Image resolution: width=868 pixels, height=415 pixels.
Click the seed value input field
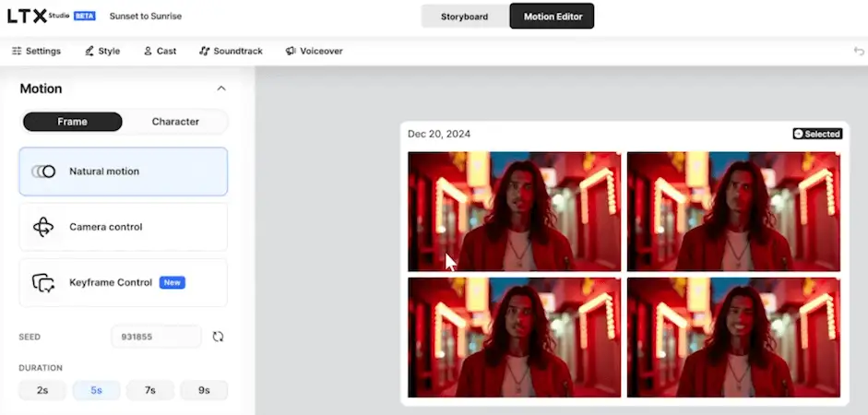pyautogui.click(x=155, y=337)
